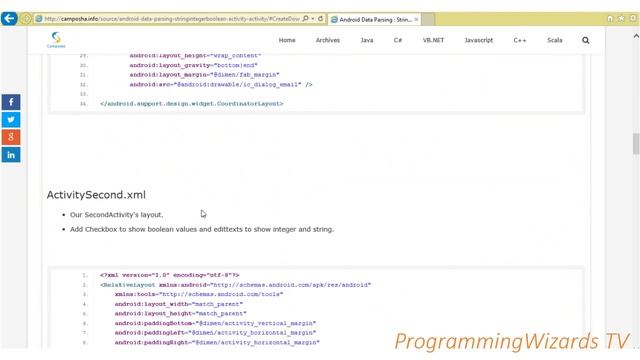Click the Camposha site logo
The image size is (640, 360).
coord(56,40)
